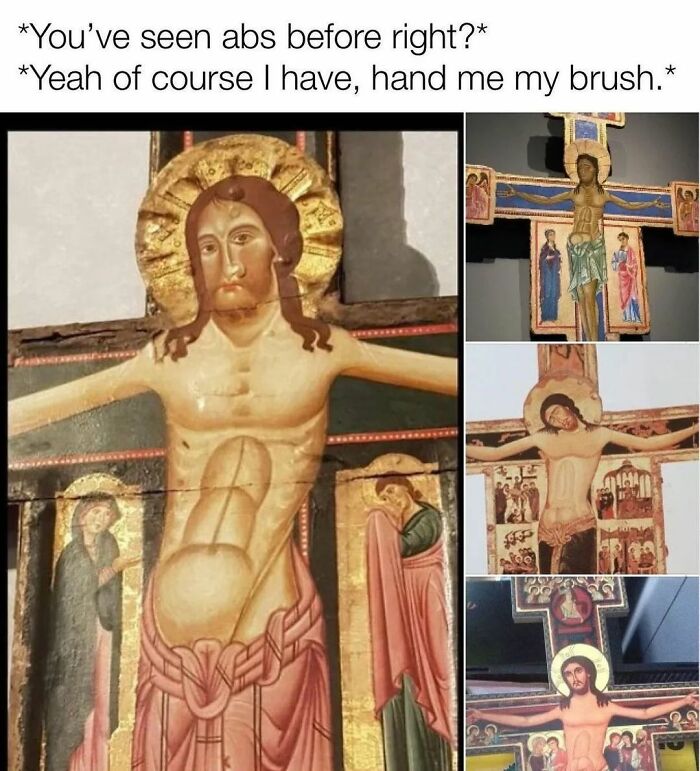
Task: Select the middle-right crucifix photo
Action: tap(583, 459)
